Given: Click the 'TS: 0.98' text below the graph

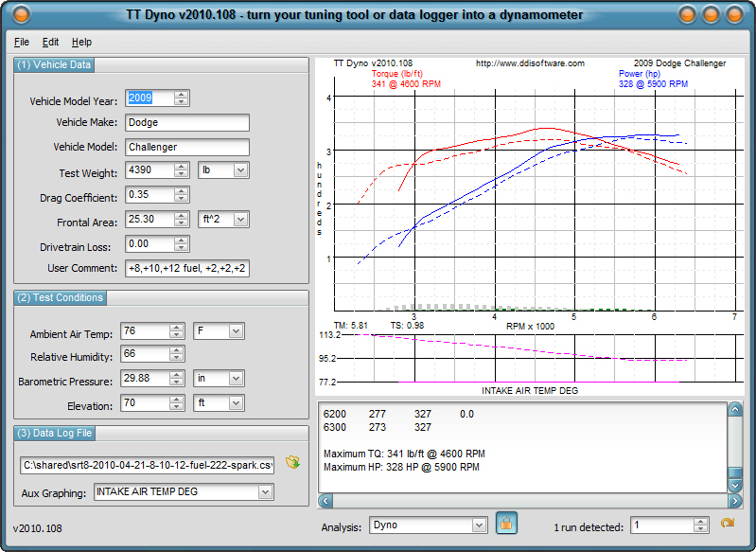Looking at the screenshot, I should (x=407, y=326).
